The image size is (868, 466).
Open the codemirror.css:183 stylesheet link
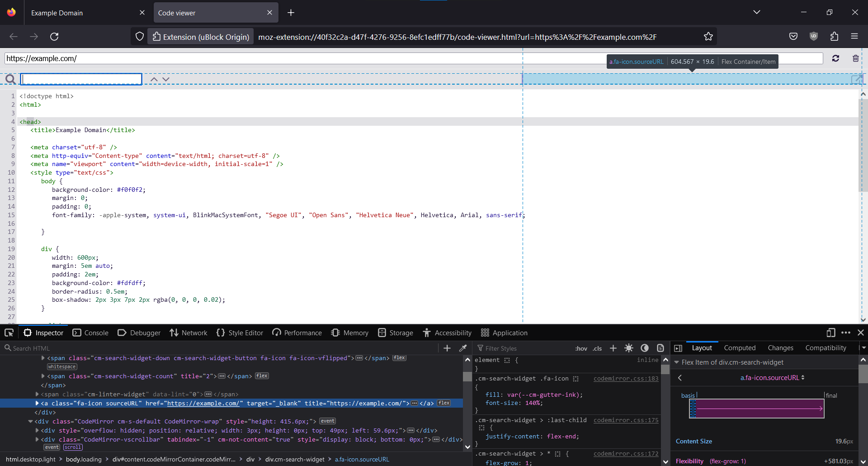click(626, 379)
